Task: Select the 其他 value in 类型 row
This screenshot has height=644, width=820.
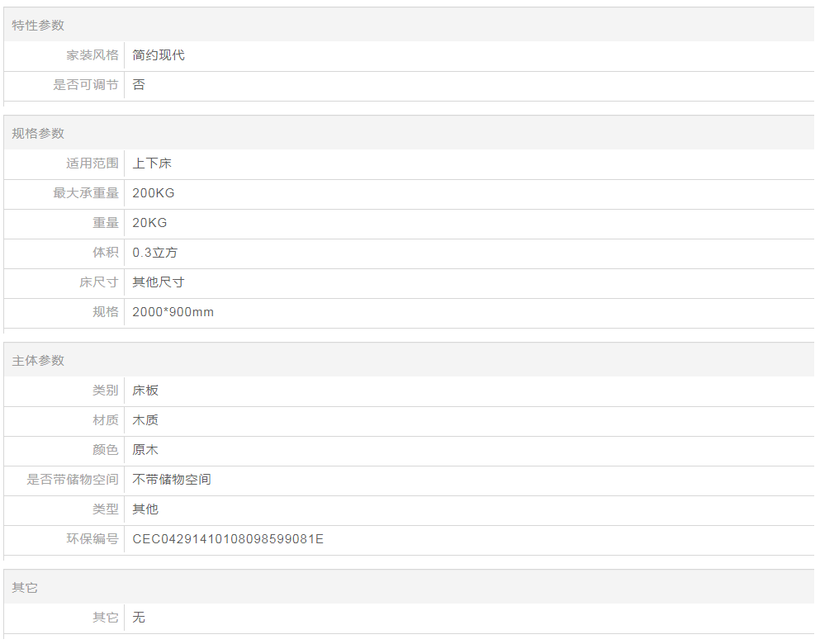Action: click(145, 509)
